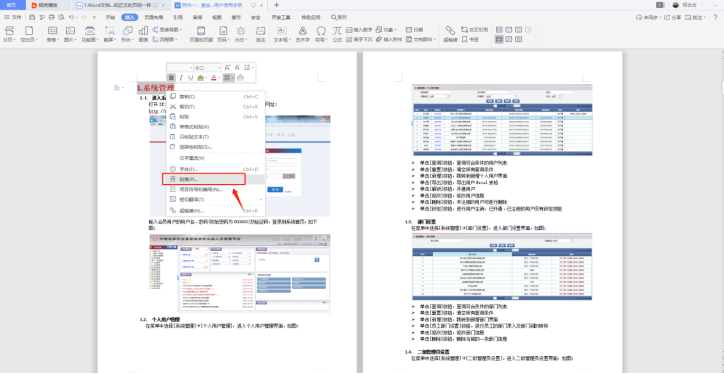Image resolution: width=724 pixels, height=374 pixels.
Task: Click the screenshot (截屏) tool icon
Action: point(109,34)
